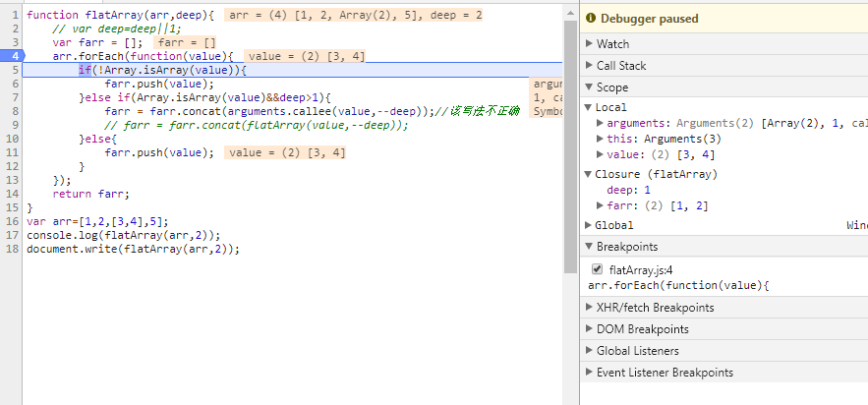Click line number 11 in the gutter
This screenshot has height=405, width=868.
coord(12,152)
